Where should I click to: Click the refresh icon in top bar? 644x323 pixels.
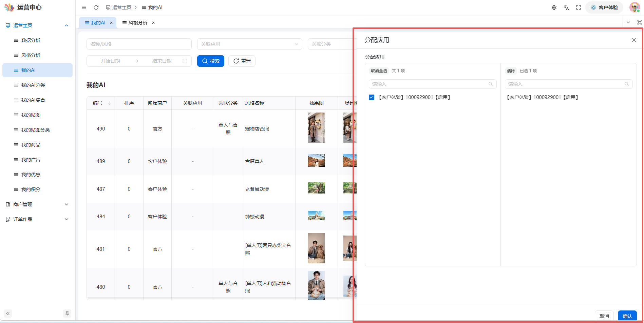pos(96,7)
